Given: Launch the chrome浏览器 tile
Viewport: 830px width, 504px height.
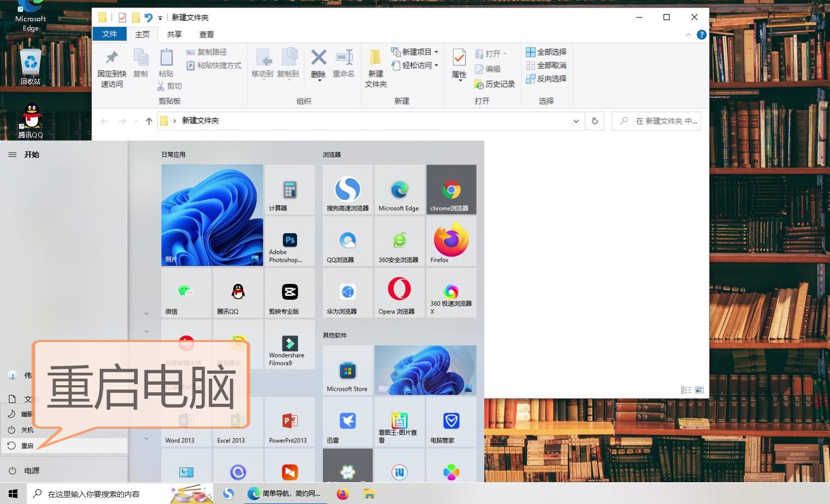Looking at the screenshot, I should click(x=451, y=190).
